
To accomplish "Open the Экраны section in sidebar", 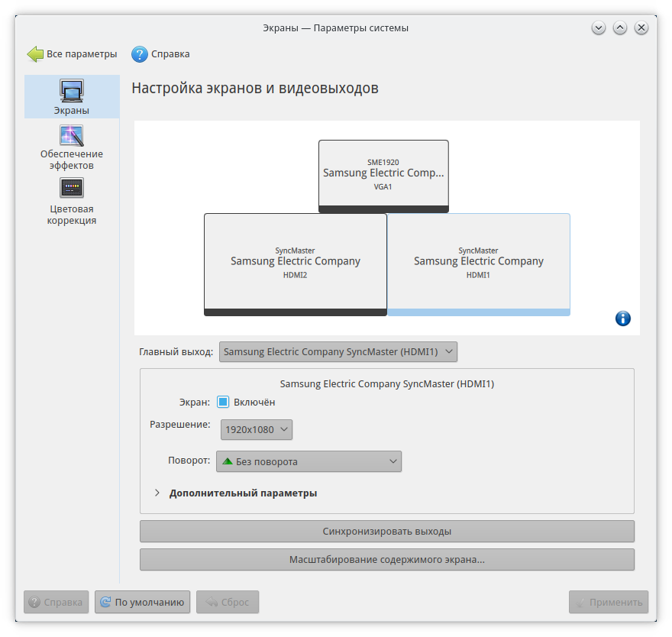I will click(x=72, y=97).
